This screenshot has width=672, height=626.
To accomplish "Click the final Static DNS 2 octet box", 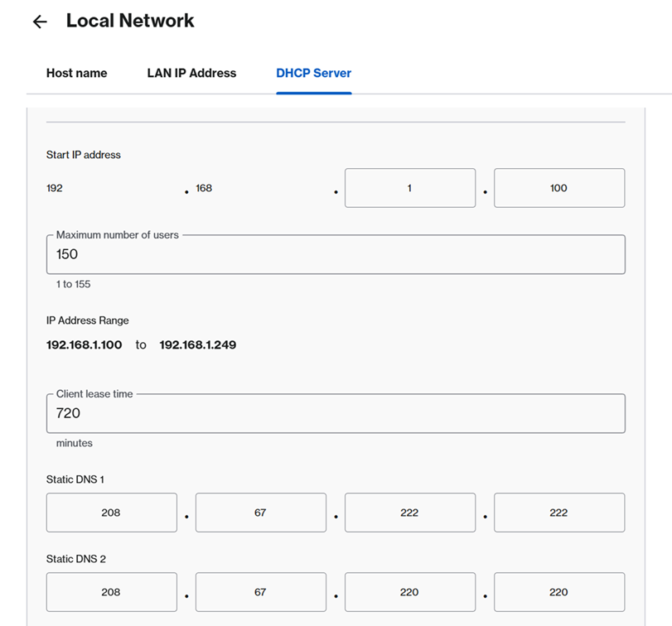I will tap(558, 592).
